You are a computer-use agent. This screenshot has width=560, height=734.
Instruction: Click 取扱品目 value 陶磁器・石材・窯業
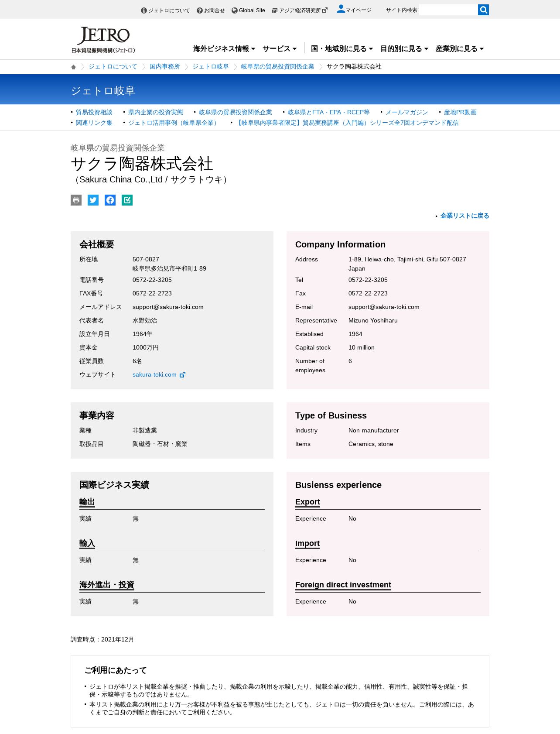pos(160,444)
